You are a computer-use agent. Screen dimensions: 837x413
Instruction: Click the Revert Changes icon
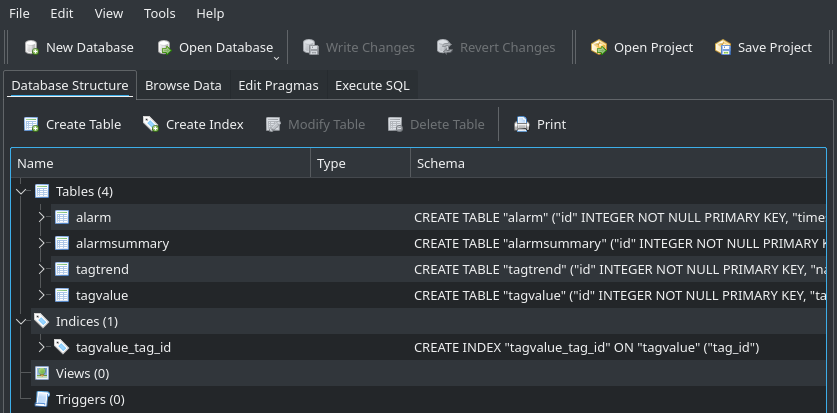tap(445, 47)
